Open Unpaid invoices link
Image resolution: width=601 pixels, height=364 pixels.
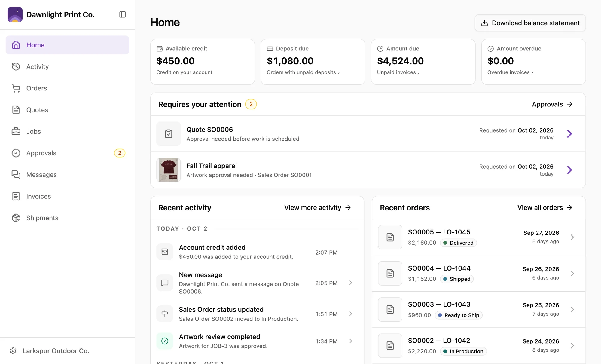click(398, 72)
